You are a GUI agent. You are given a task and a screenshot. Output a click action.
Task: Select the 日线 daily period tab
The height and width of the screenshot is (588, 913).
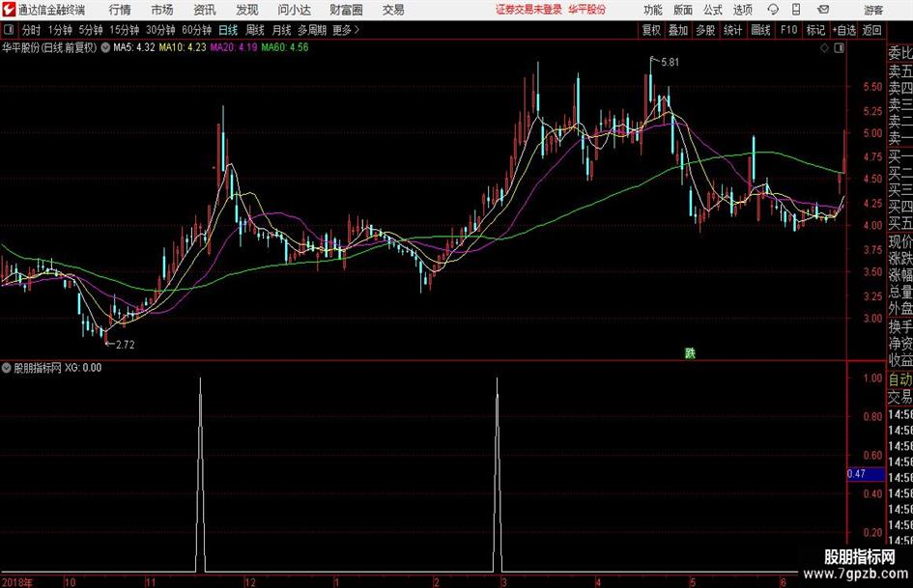pyautogui.click(x=228, y=30)
